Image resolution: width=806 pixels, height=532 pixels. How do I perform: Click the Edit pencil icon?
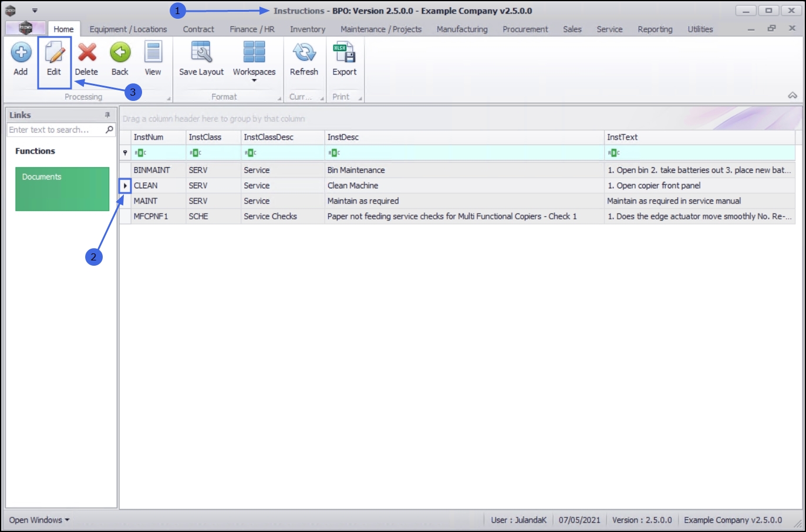tap(54, 53)
